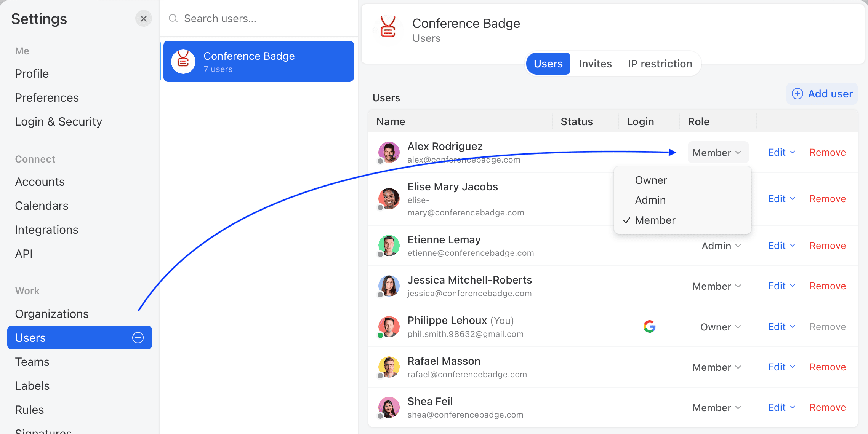Open Calendars settings

(x=80, y=206)
